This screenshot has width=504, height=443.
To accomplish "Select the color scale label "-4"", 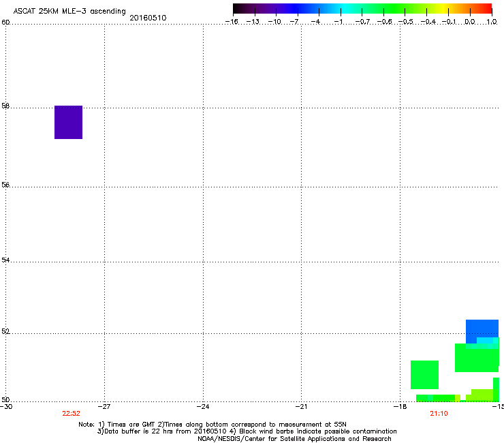I will (x=315, y=22).
